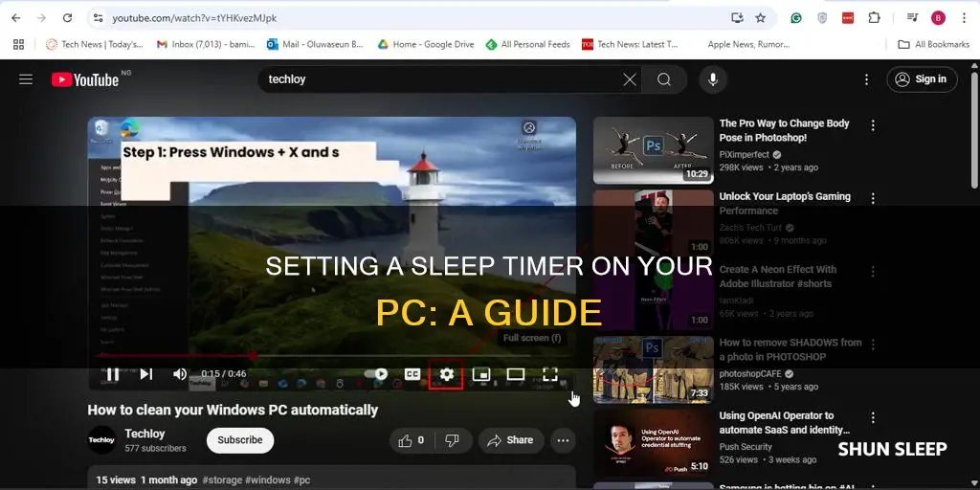The image size is (980, 490).
Task: Open remove SHADOWS Photoshop video thumbnail
Action: point(653,370)
